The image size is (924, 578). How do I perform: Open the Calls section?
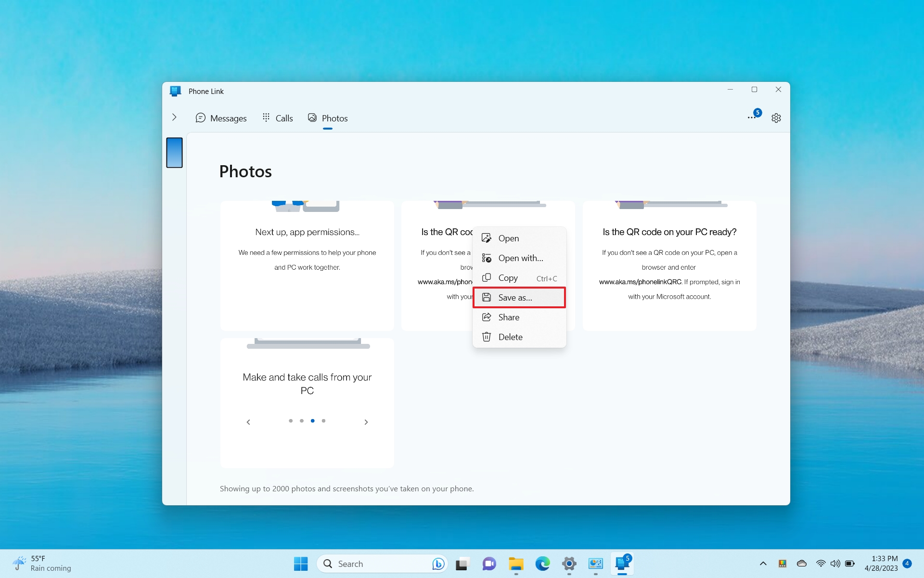277,118
